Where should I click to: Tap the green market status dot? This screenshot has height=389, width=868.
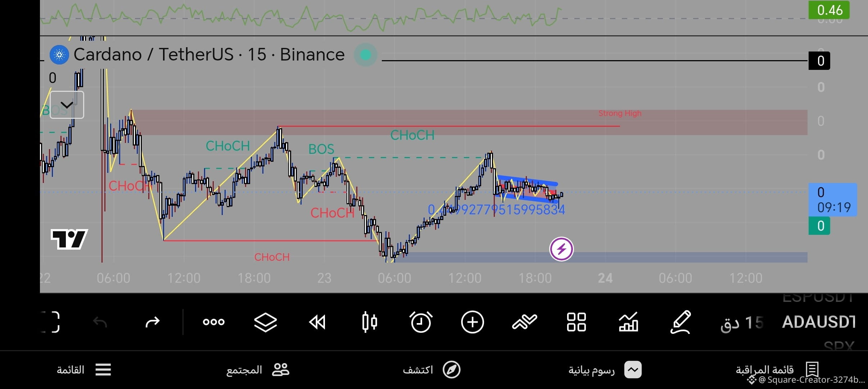click(366, 55)
